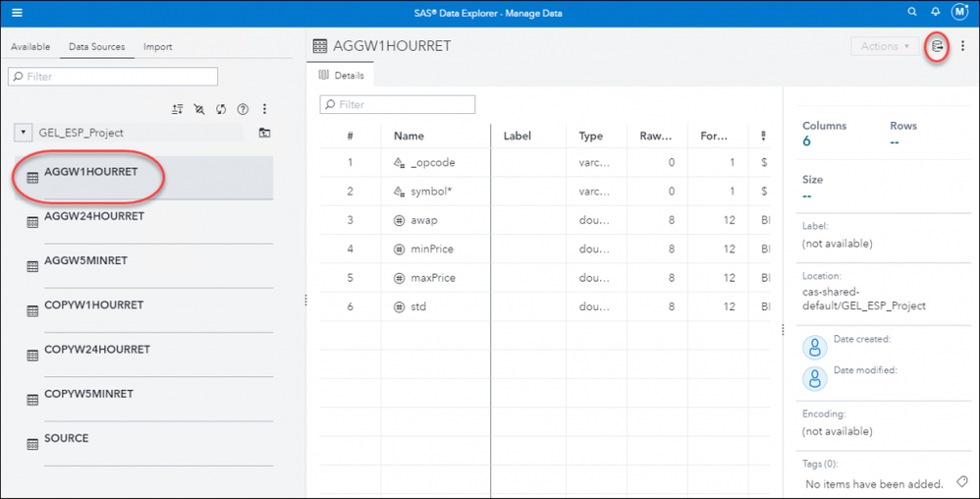This screenshot has height=499, width=980.
Task: Click the numeric type icon for std
Action: 399,306
